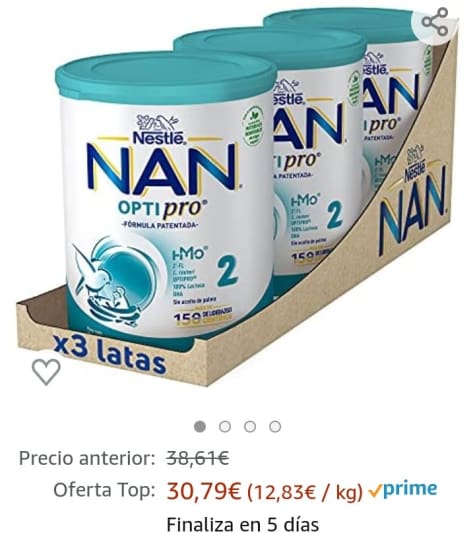Click the Finaliza en 5 días text
Image resolution: width=475 pixels, height=544 pixels.
(x=243, y=524)
